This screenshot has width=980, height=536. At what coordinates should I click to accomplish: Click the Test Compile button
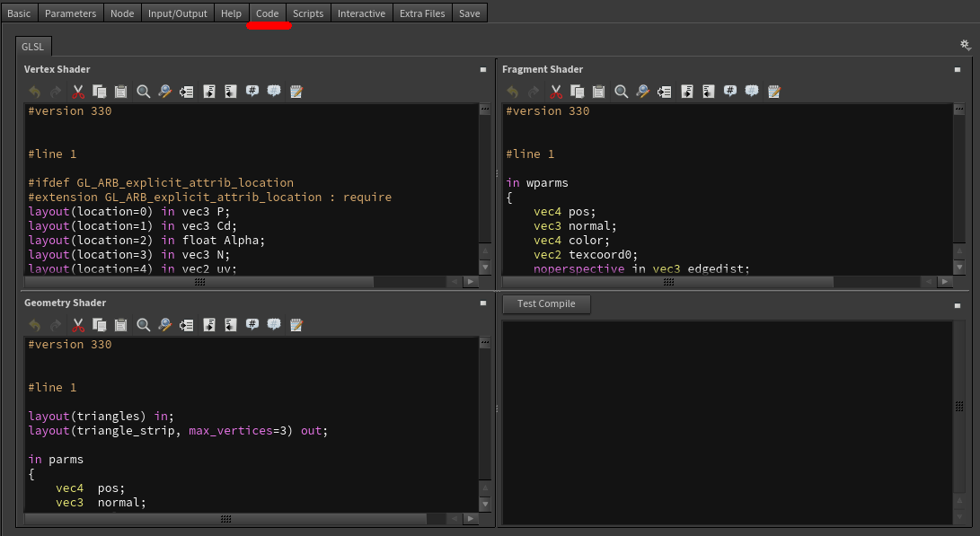pos(546,303)
